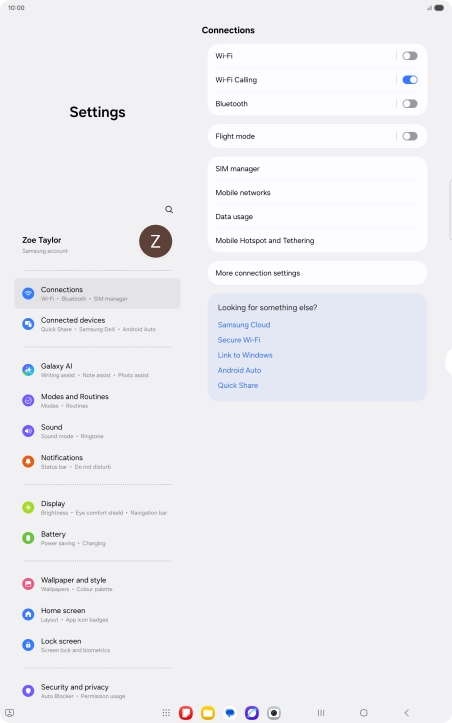Tap the home navigation circle

tap(363, 713)
